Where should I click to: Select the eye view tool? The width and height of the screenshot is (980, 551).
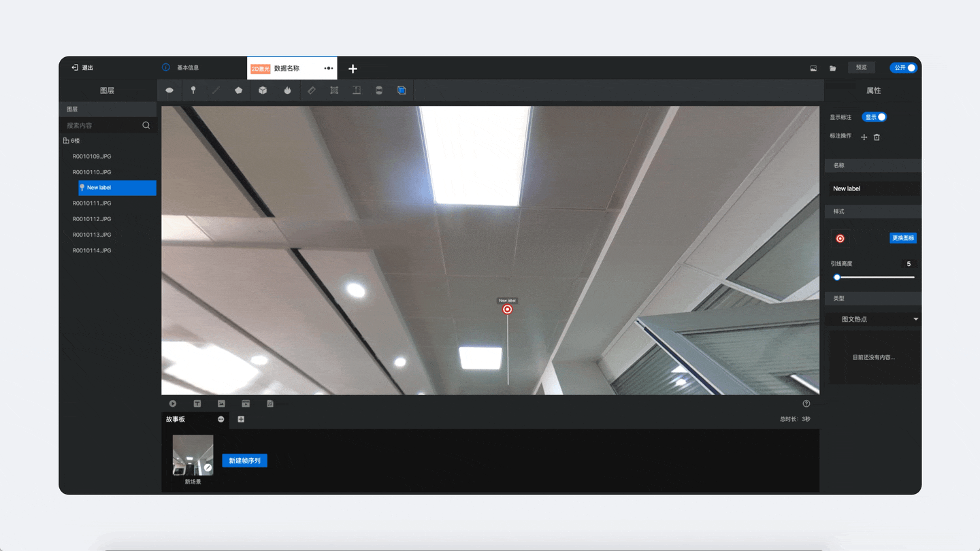pyautogui.click(x=169, y=90)
